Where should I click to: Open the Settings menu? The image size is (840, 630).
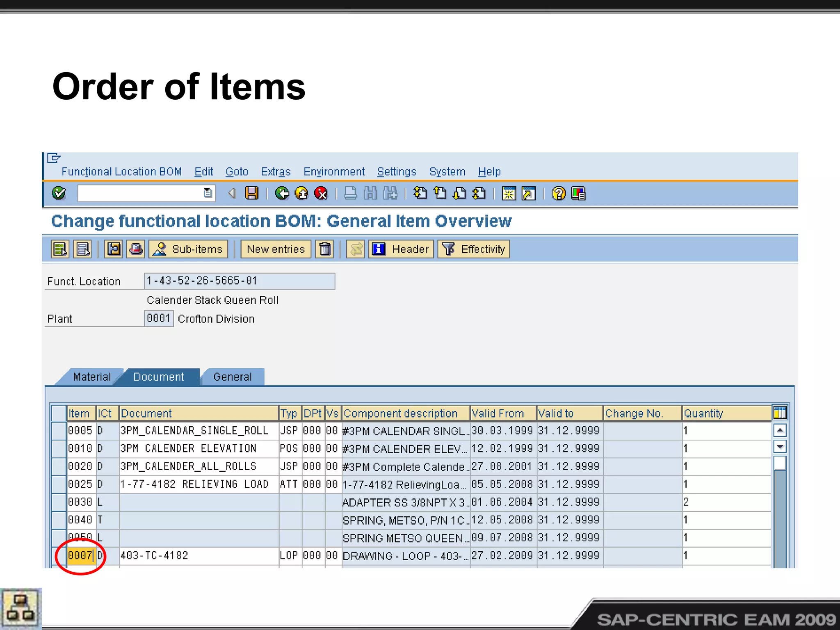(397, 171)
